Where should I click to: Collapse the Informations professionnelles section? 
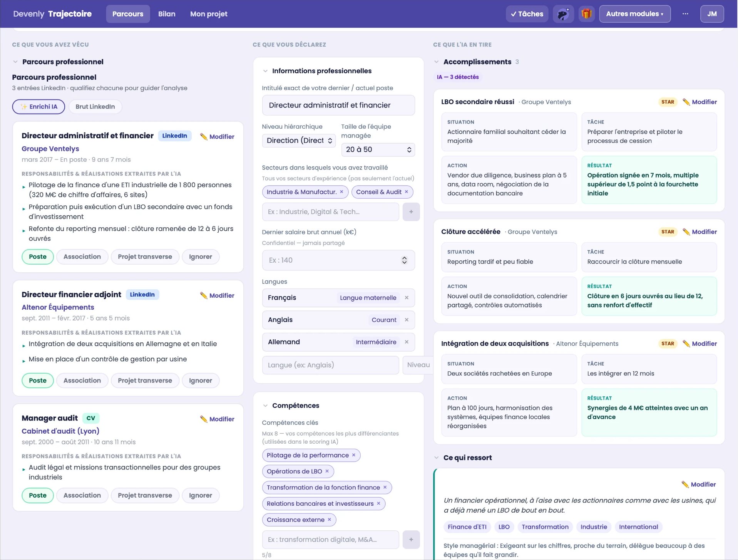coord(265,71)
